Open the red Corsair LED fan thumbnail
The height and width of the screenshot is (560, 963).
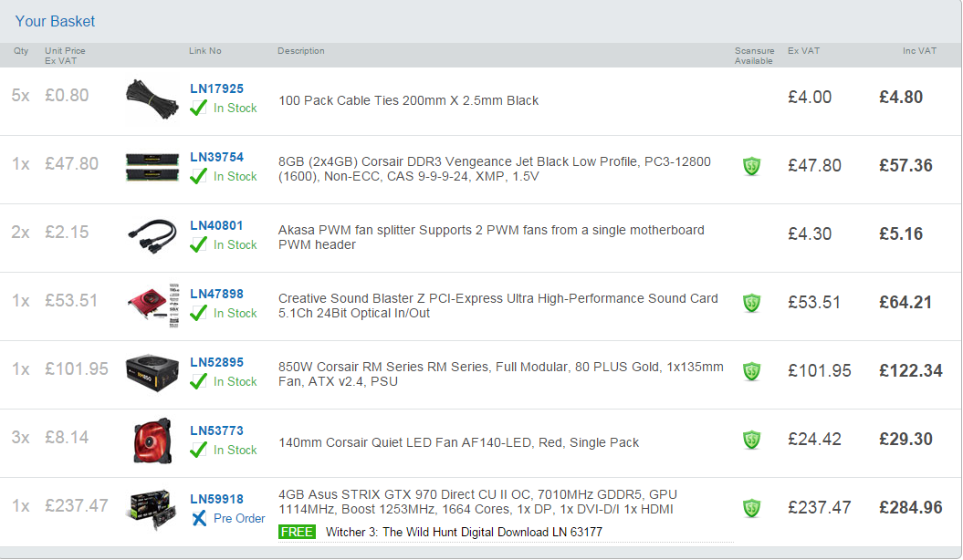tap(152, 441)
